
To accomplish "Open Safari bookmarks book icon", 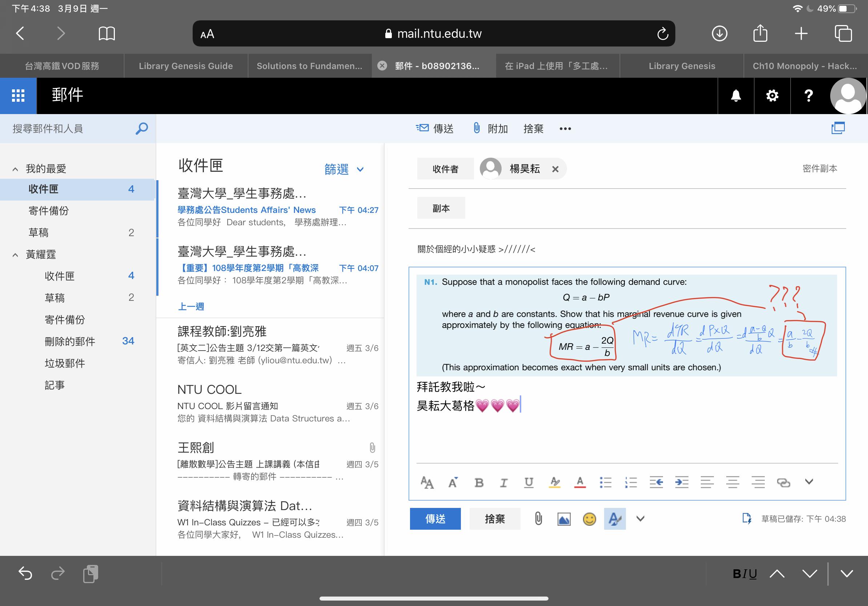I will (x=107, y=33).
